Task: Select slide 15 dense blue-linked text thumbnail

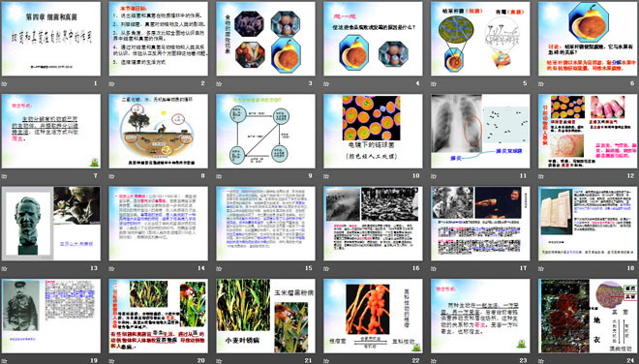Action: (265, 224)
